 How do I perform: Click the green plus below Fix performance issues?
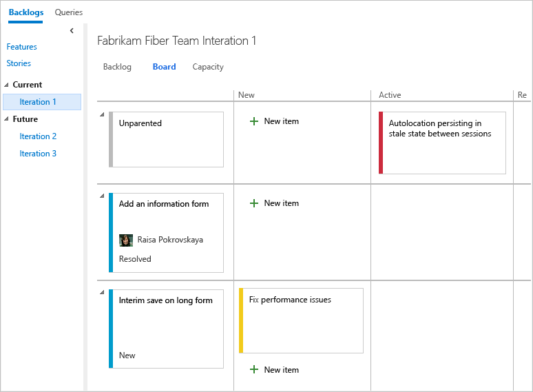[x=254, y=369]
